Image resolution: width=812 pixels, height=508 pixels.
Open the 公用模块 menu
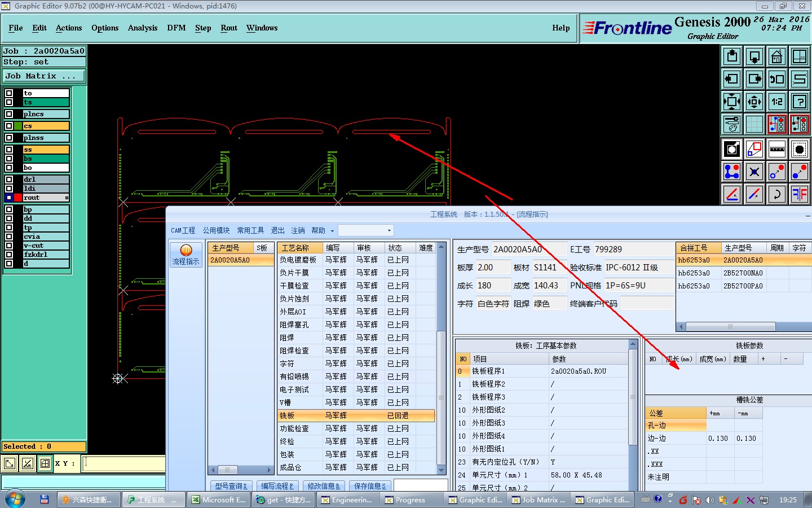point(217,230)
